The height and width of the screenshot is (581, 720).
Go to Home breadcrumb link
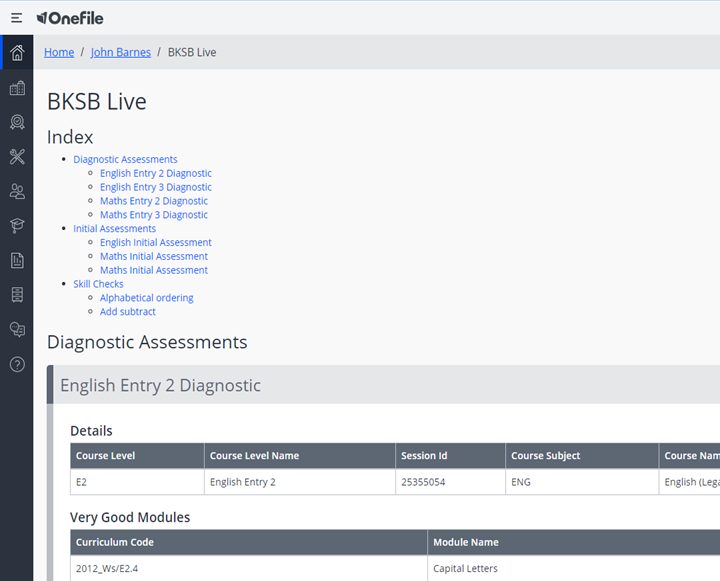point(59,52)
